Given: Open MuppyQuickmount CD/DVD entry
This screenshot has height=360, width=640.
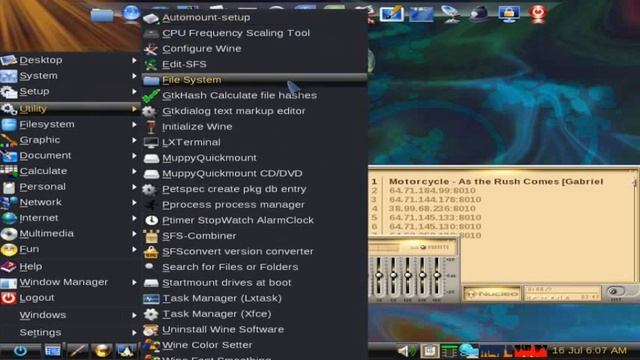Looking at the screenshot, I should [x=254, y=173].
